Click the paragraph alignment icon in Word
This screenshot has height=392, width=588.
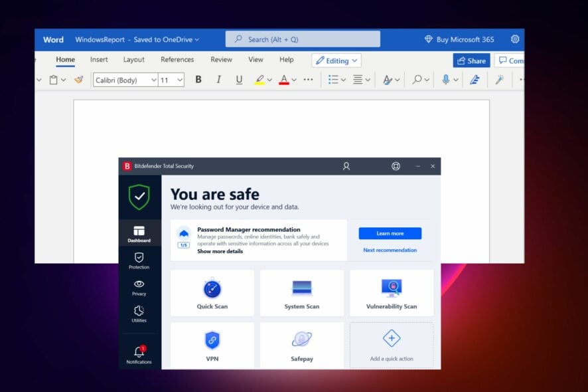coord(358,80)
